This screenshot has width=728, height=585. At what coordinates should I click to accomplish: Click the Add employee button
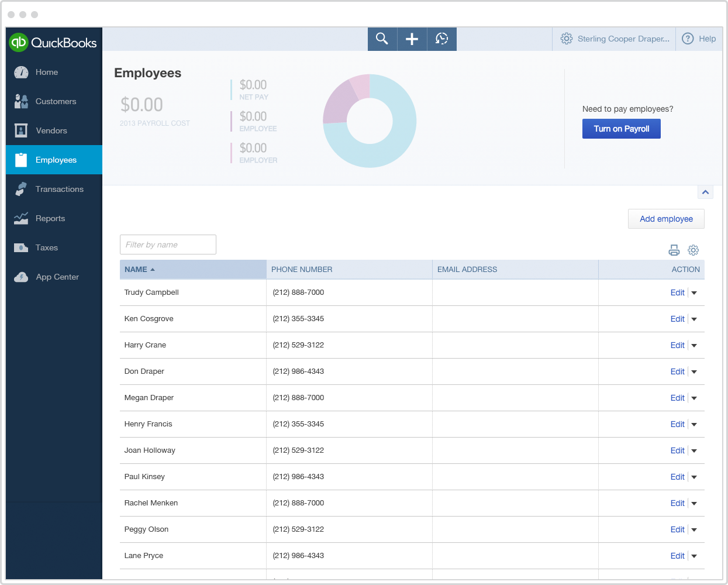(x=666, y=219)
